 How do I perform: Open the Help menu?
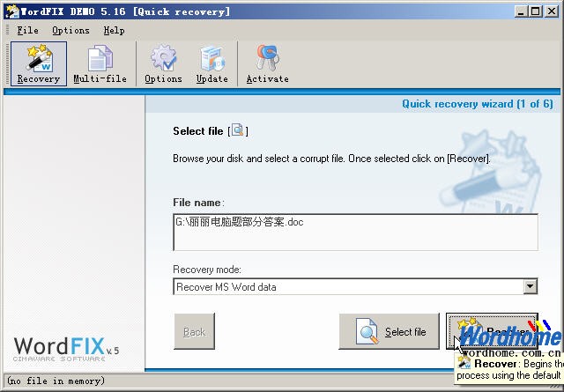[114, 31]
